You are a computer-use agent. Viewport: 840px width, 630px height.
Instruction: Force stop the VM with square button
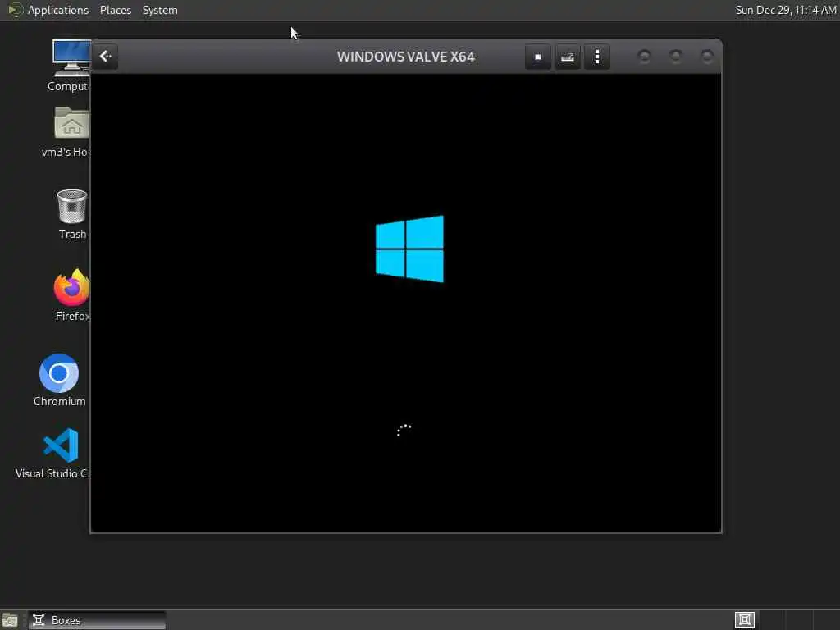[x=538, y=57]
